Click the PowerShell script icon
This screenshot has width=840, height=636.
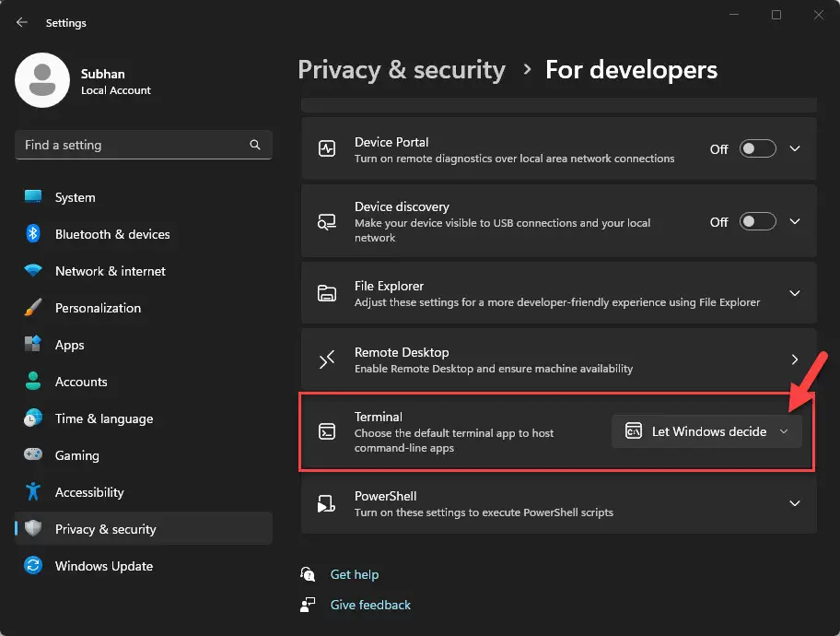click(327, 503)
